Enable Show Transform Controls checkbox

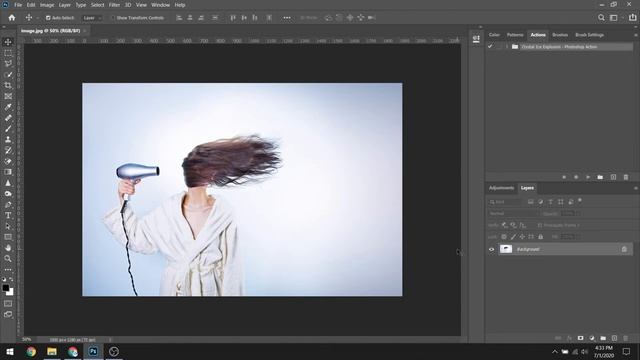(113, 18)
